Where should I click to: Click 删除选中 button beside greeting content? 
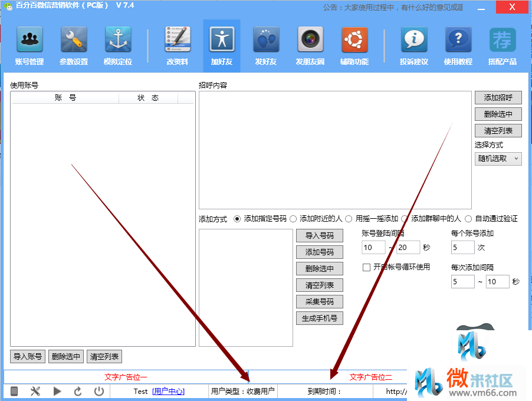[498, 114]
